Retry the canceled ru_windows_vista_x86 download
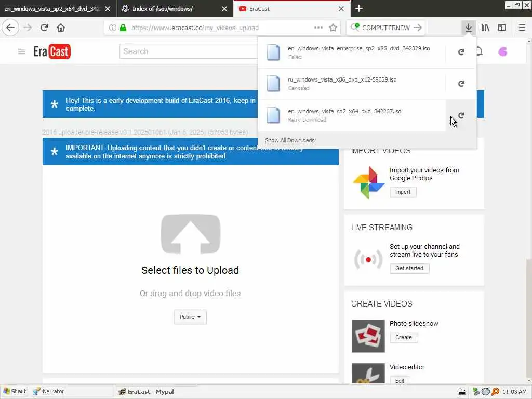 coord(461,84)
